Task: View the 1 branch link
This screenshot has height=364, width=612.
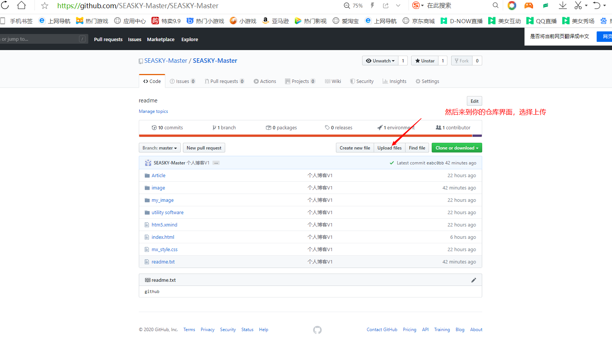Action: (224, 127)
